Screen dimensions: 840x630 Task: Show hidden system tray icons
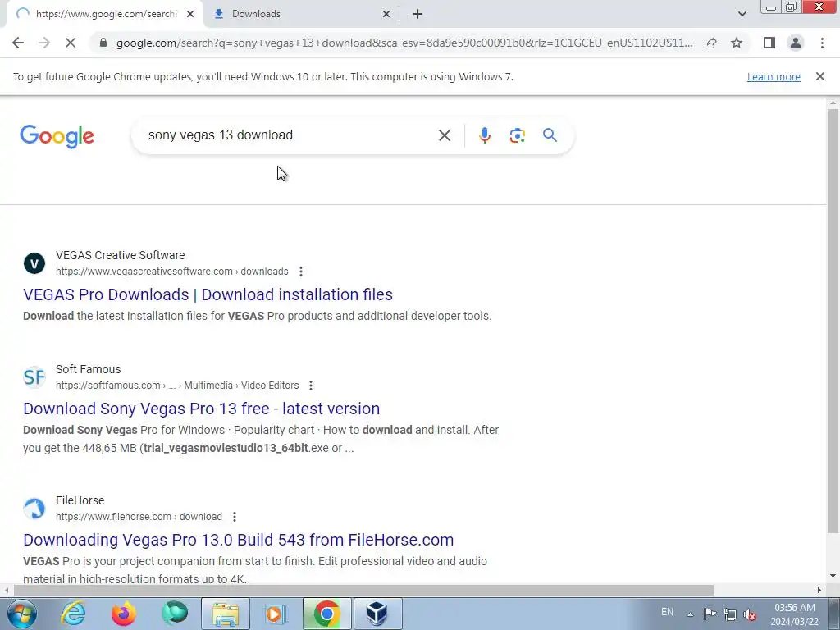click(690, 614)
